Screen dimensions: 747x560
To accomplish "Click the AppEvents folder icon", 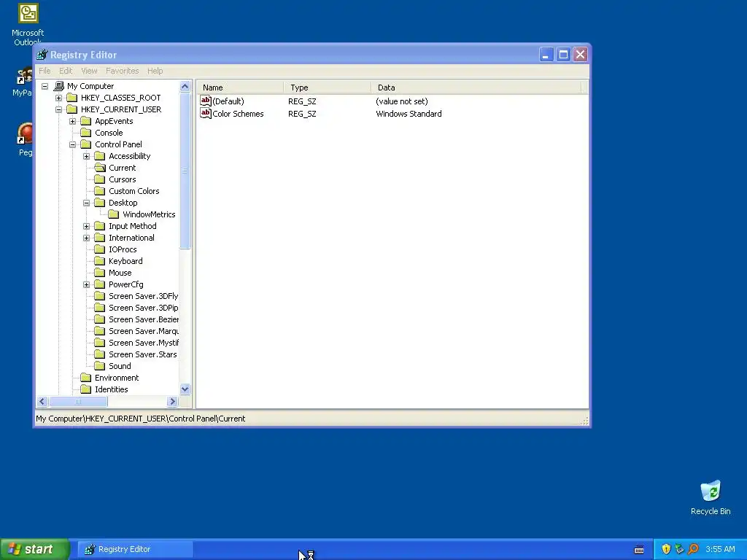I will tap(86, 121).
